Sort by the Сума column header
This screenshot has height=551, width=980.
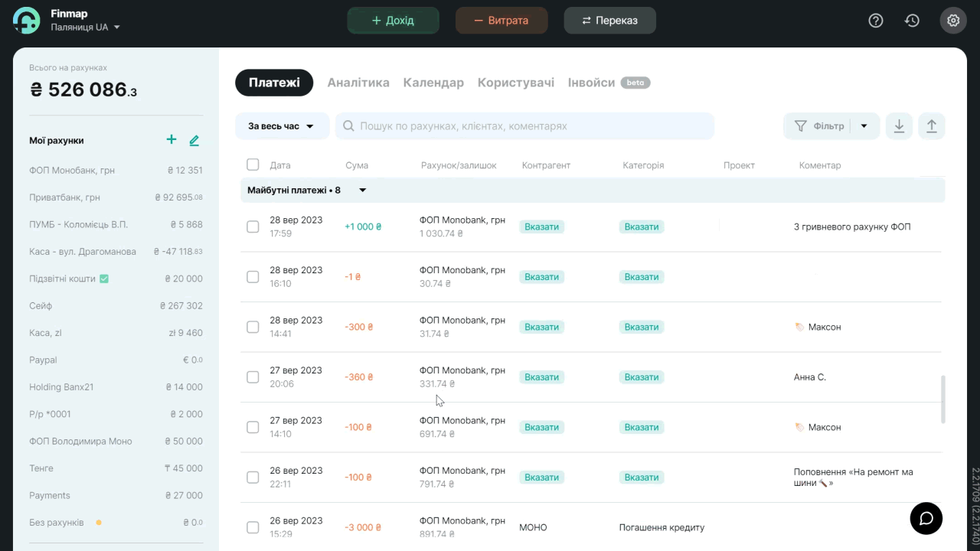tap(357, 165)
